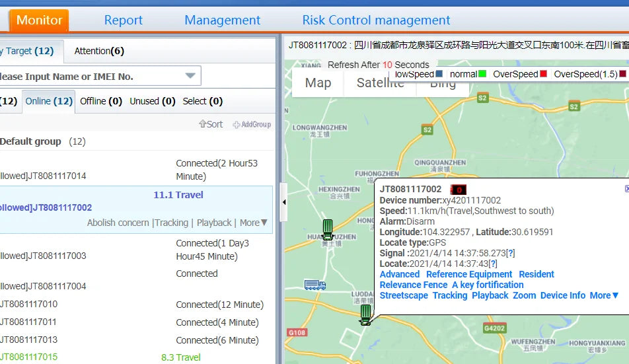
Task: Click the Sort arrow icon
Action: pyautogui.click(x=203, y=124)
